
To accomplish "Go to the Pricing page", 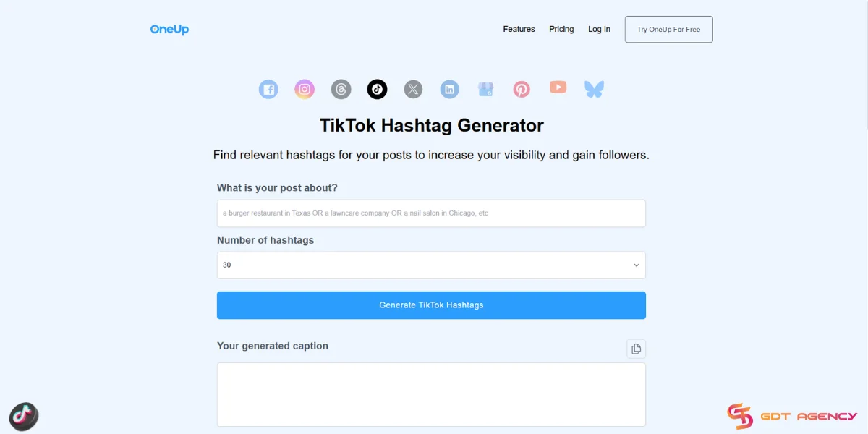I will click(x=561, y=30).
